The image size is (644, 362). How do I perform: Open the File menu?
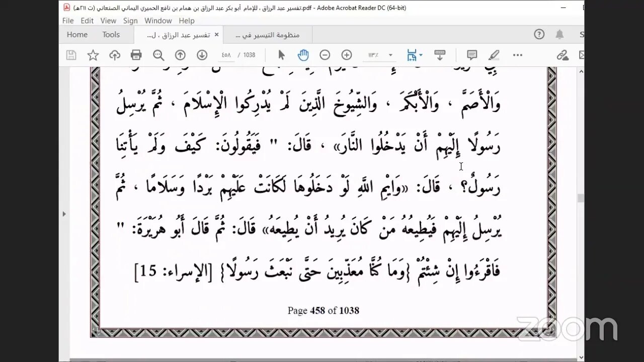click(68, 21)
